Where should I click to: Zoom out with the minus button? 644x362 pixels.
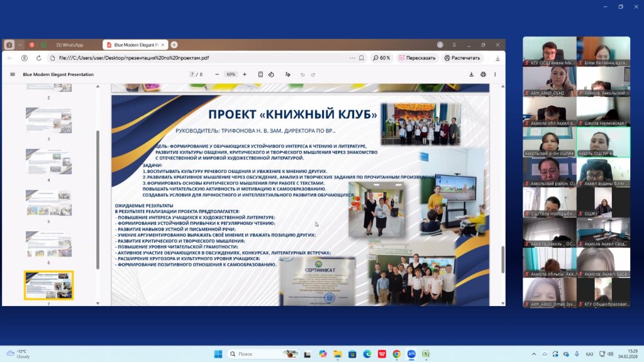[217, 74]
